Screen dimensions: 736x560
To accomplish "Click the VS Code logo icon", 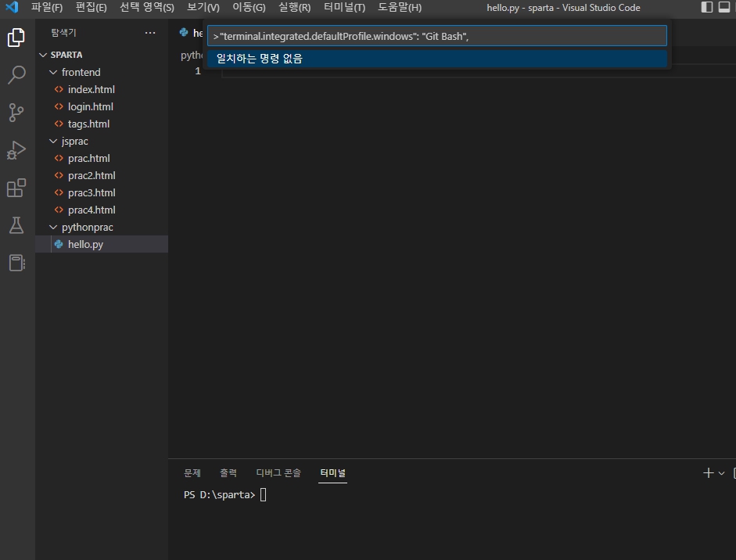I will [x=12, y=7].
